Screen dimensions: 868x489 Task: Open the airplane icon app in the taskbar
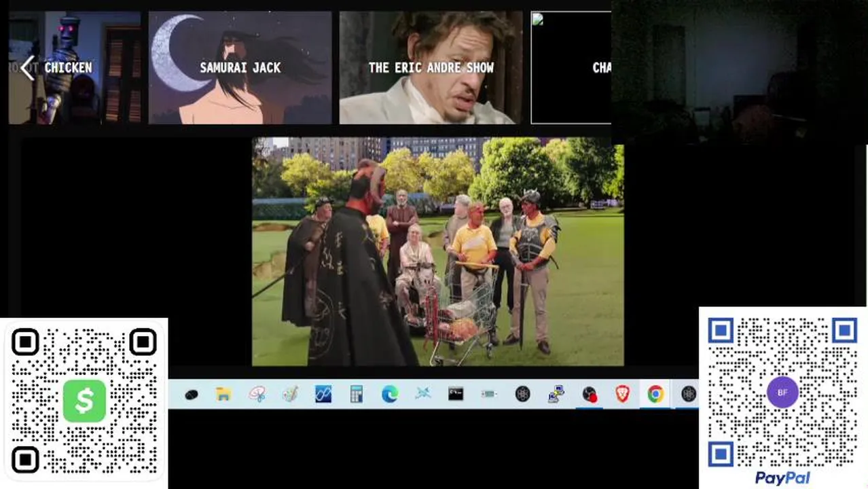coord(422,394)
